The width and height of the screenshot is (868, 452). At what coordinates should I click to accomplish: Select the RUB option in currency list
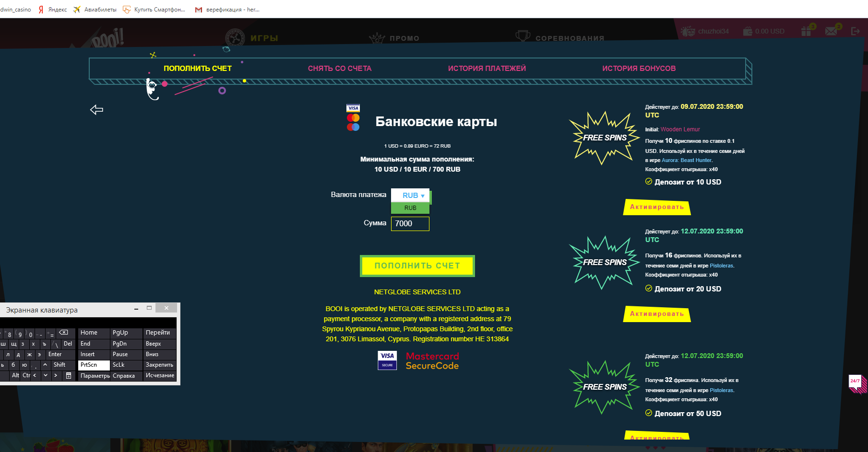(x=410, y=208)
